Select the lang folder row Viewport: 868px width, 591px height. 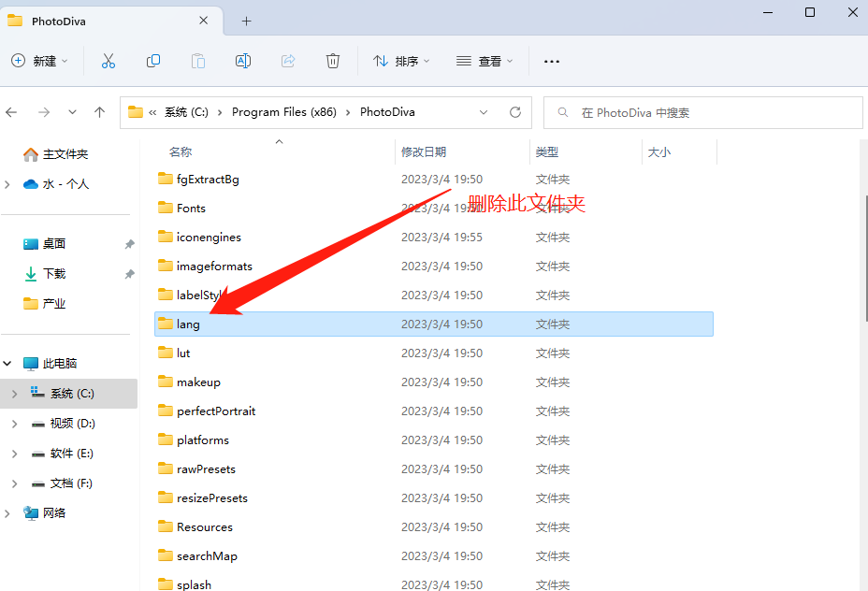click(x=434, y=324)
